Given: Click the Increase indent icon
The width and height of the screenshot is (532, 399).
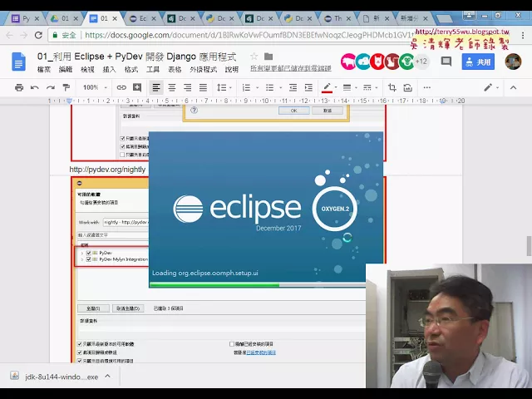Looking at the screenshot, I should (308, 87).
